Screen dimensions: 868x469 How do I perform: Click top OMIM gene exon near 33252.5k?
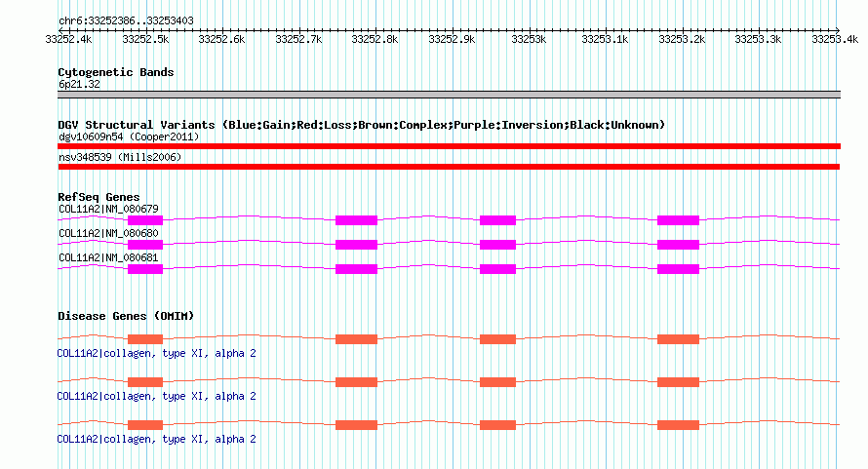click(x=145, y=339)
